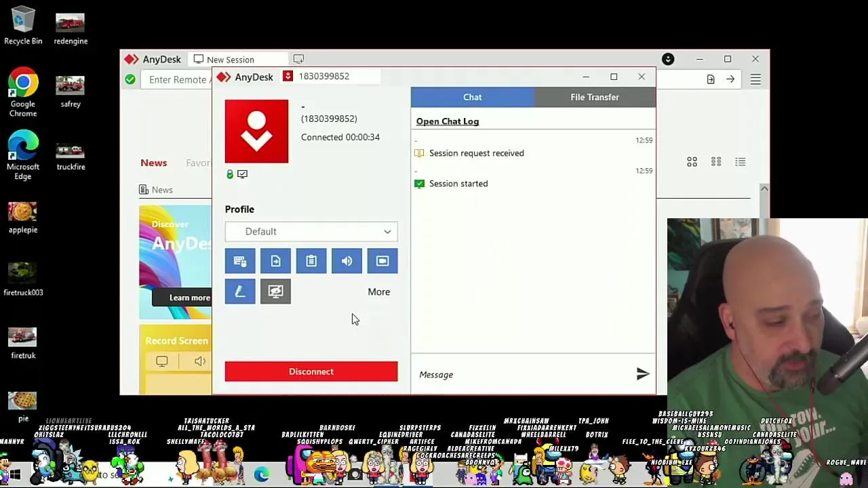Toggle clipboard access permission button

point(311,261)
